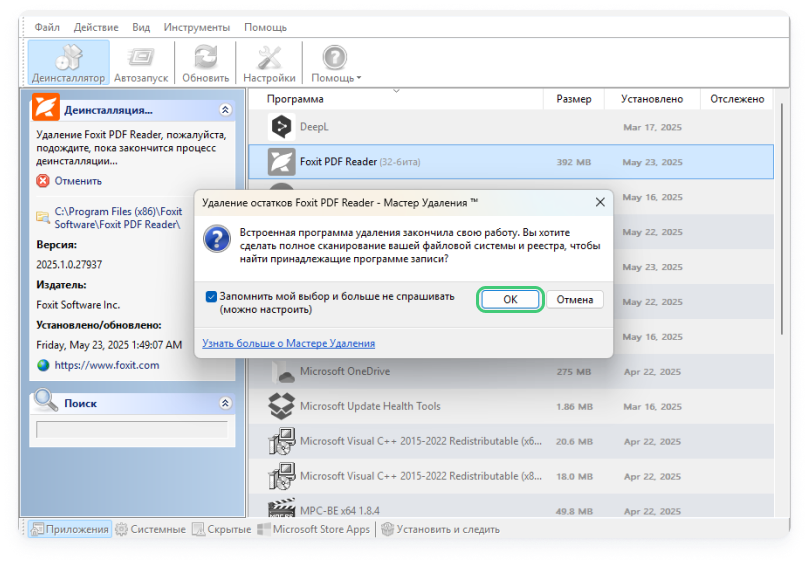Uncheck Запомнить мой выбор checkbox
This screenshot has height=564, width=809.
211,297
